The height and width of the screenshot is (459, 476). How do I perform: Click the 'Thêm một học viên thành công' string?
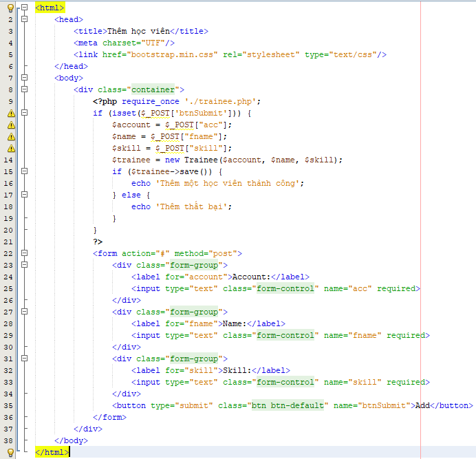point(228,184)
